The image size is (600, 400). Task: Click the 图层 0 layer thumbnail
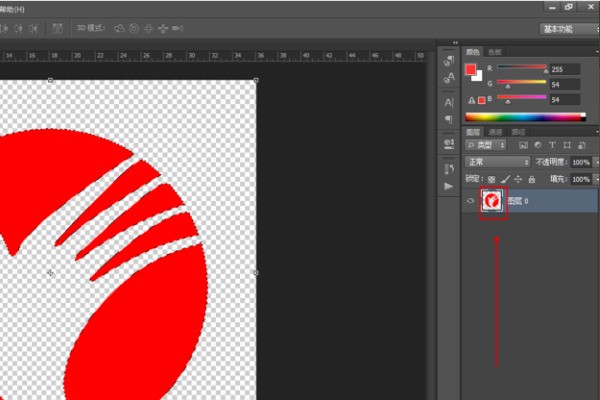click(492, 201)
